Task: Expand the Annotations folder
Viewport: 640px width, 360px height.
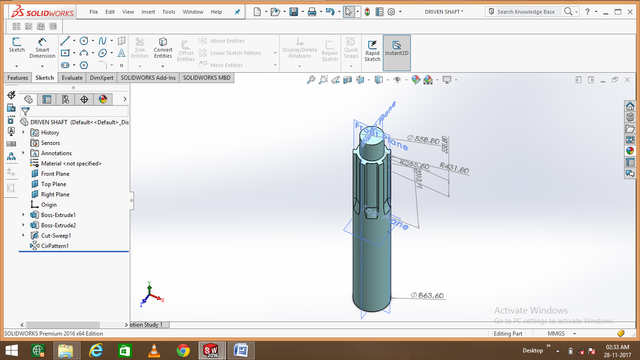Action: (x=23, y=153)
